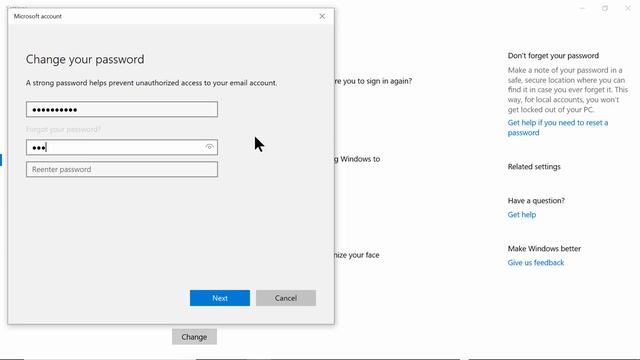Restore the Settings window size

[x=605, y=8]
